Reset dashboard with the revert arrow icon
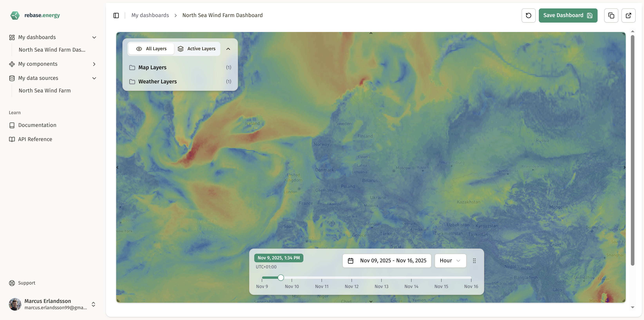 point(528,15)
